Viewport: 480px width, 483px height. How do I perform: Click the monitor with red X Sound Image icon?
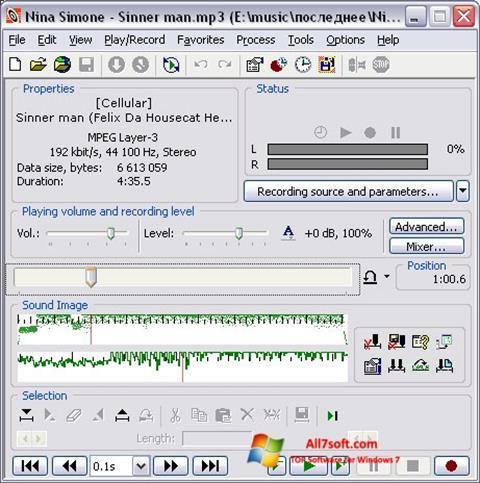396,342
